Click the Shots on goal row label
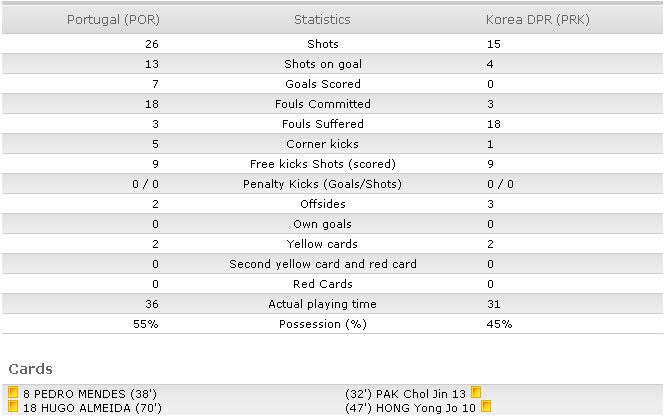Viewport: 666px width, 417px height. 323,64
